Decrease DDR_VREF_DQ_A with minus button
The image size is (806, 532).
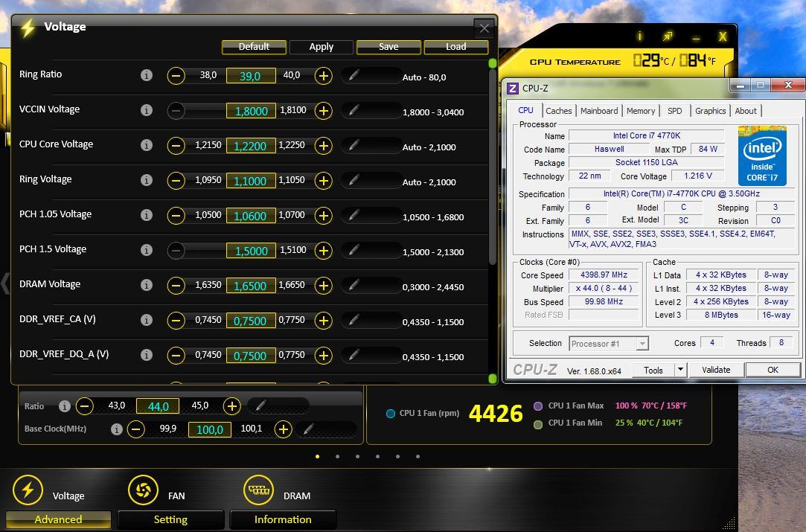coord(176,356)
